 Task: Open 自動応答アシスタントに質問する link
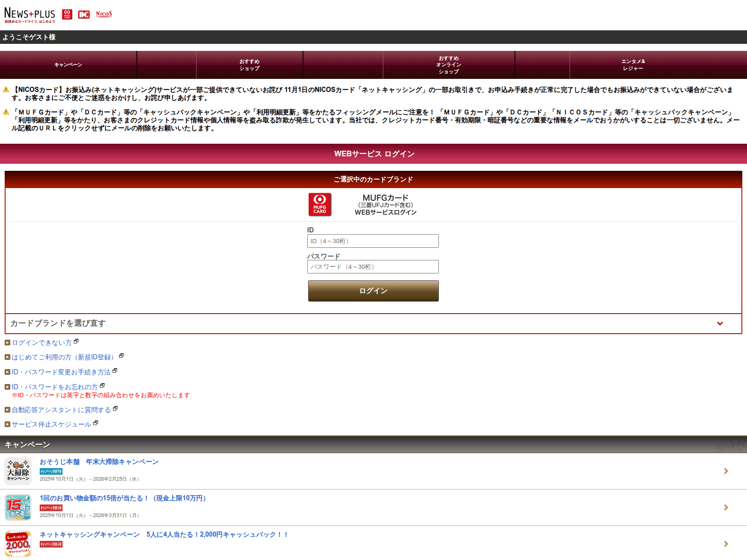click(61, 410)
